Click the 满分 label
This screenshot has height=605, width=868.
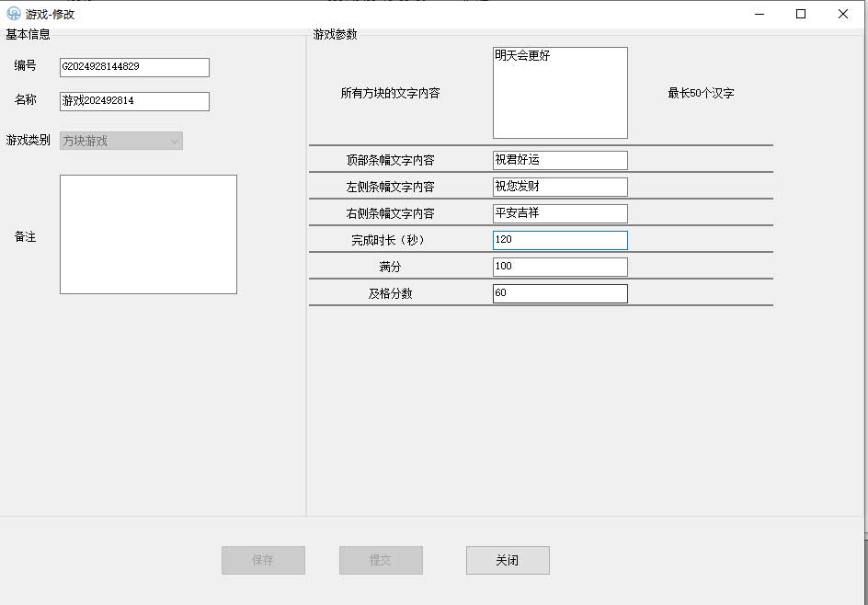pyautogui.click(x=390, y=267)
